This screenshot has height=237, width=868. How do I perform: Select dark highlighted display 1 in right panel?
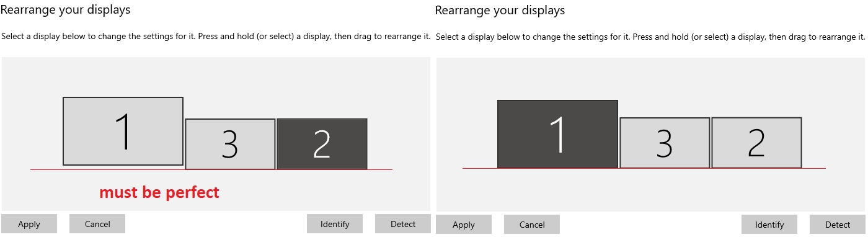click(557, 134)
